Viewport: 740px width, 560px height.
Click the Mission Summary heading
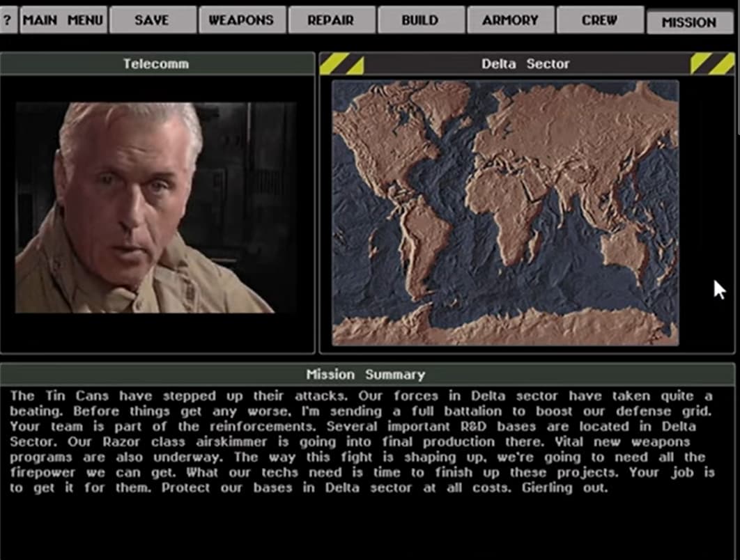(x=366, y=375)
